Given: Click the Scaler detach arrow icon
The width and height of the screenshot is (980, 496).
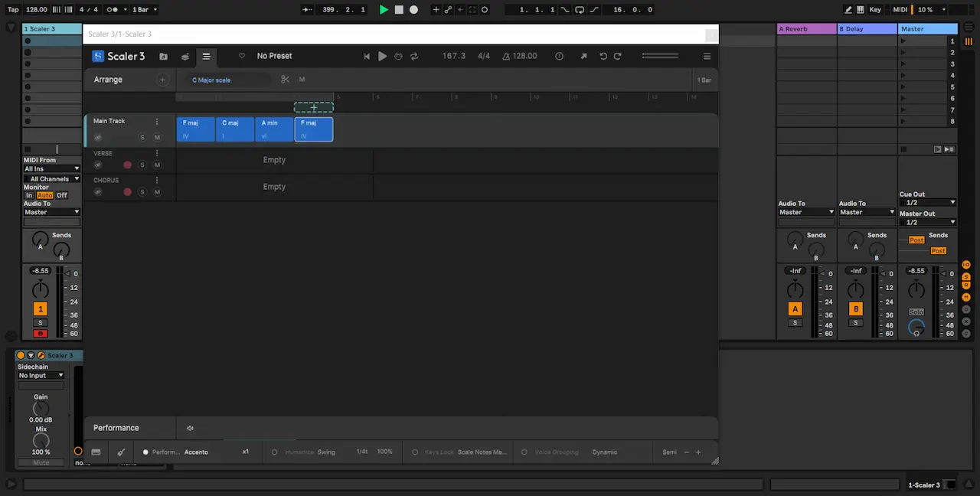Looking at the screenshot, I should tap(583, 56).
